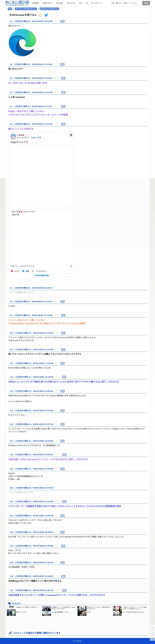Click the >>22 post number anchor
Viewport: 155px width, 644px height.
coord(11,515)
